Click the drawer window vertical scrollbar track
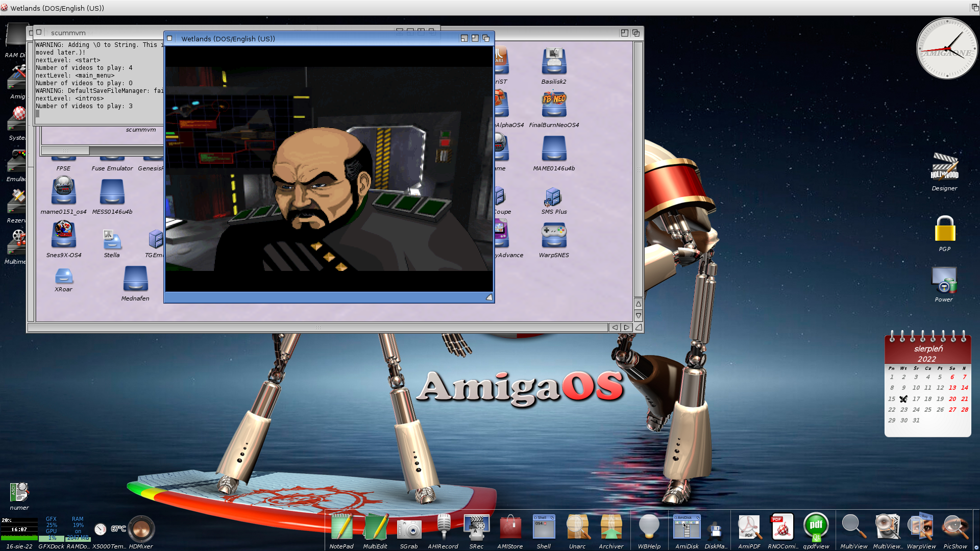Viewport: 980px width, 551px height. pyautogui.click(x=638, y=169)
